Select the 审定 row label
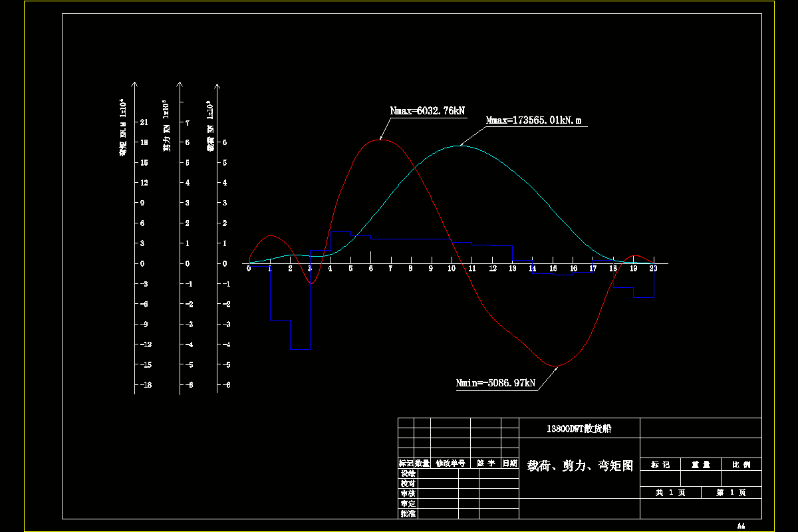Viewport: 798px width, 532px height. (408, 503)
